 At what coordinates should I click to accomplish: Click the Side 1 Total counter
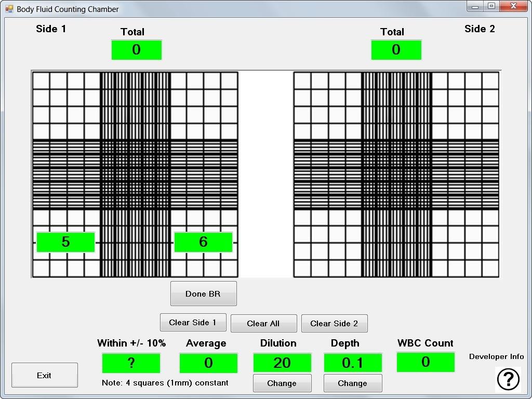137,50
